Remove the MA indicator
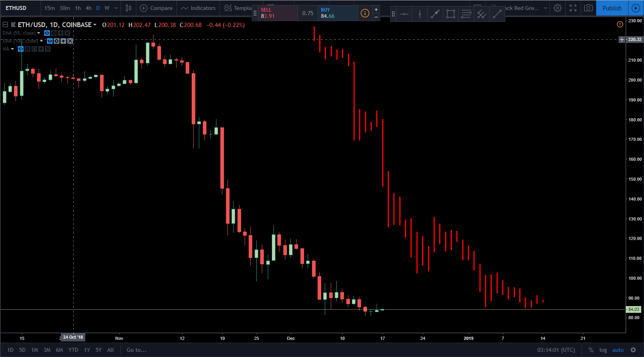The width and height of the screenshot is (644, 357). tap(48, 49)
